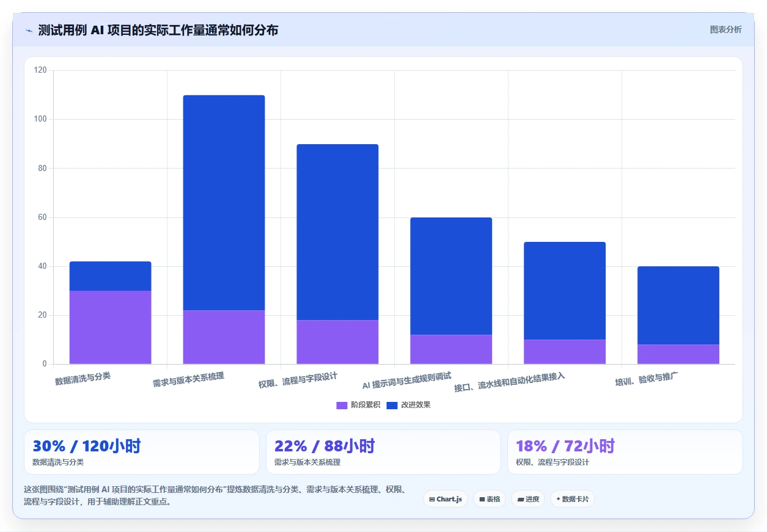767x532 pixels.
Task: Click the y-axis value 100
Action: click(40, 119)
